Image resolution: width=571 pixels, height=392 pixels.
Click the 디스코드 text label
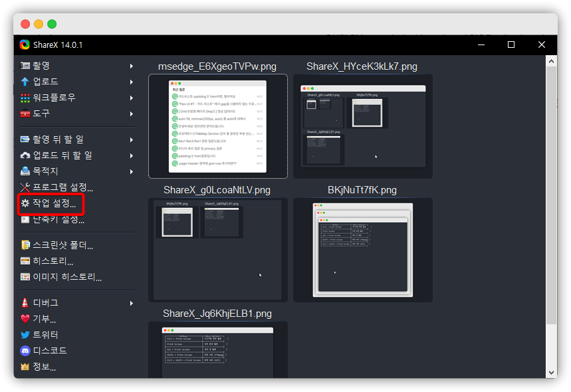pyautogui.click(x=50, y=351)
